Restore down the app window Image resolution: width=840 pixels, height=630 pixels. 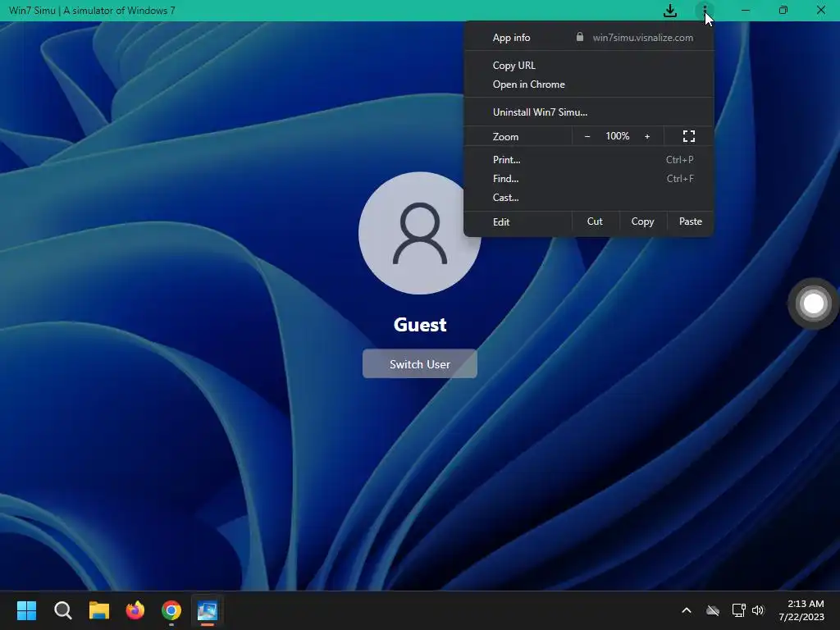[x=783, y=10]
